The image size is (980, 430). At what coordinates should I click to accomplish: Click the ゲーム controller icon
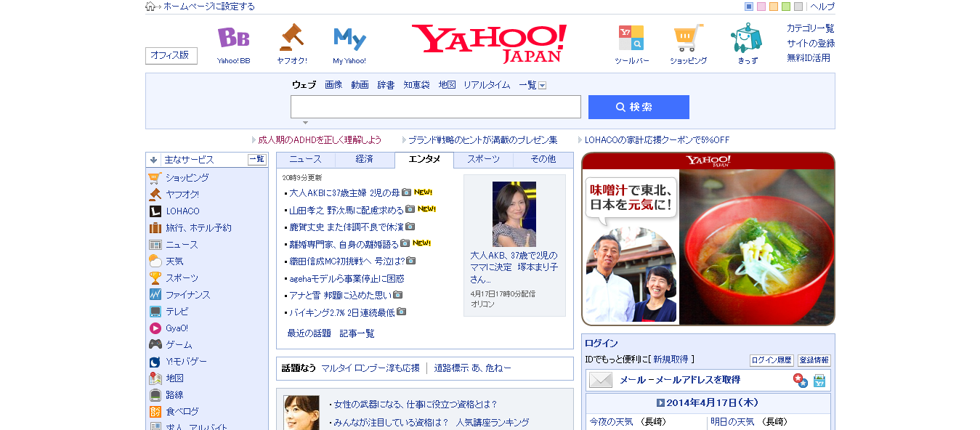(155, 345)
